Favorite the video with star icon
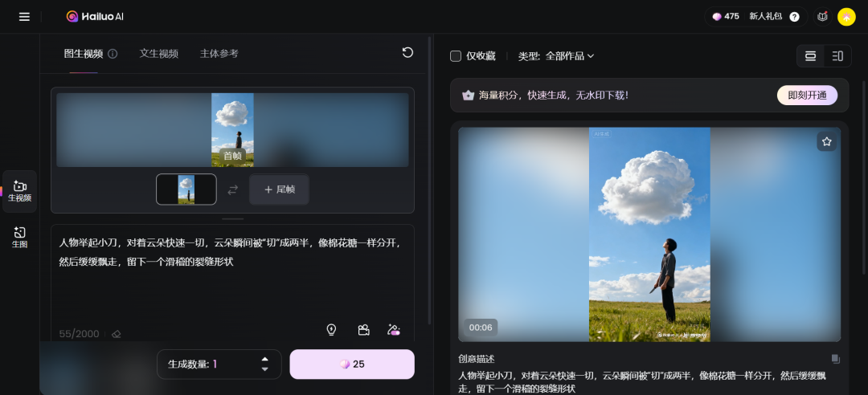868x395 pixels. (826, 141)
